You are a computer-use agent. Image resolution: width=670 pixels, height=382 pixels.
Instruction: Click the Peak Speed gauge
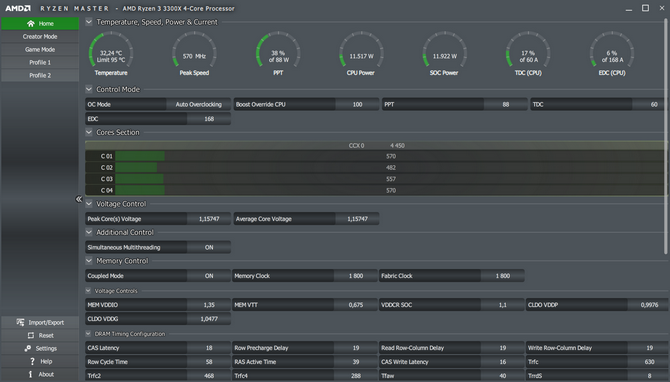point(194,54)
